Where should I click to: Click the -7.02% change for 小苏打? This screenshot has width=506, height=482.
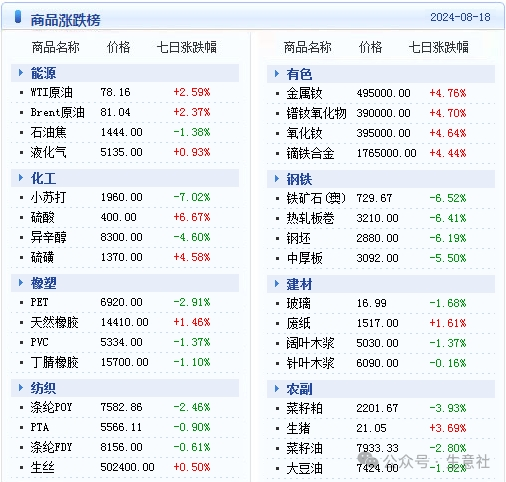[192, 197]
